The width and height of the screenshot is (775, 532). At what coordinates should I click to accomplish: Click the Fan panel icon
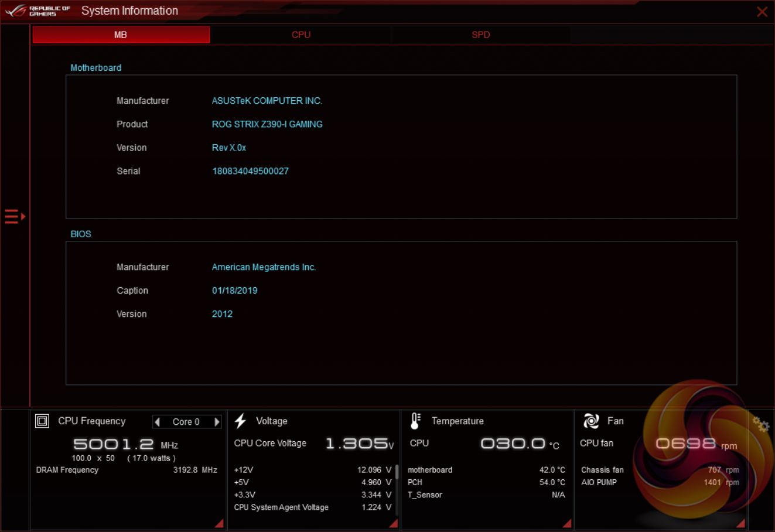[x=591, y=421]
